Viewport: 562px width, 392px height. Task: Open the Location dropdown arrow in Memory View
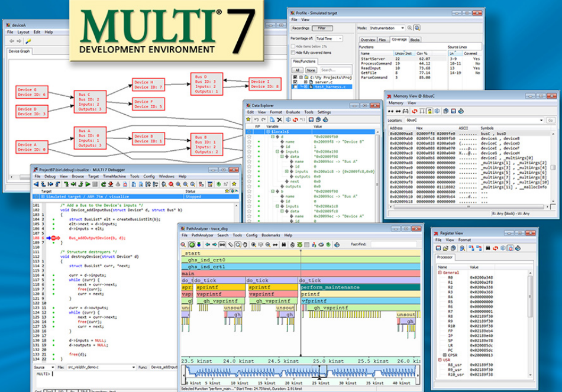(x=541, y=121)
